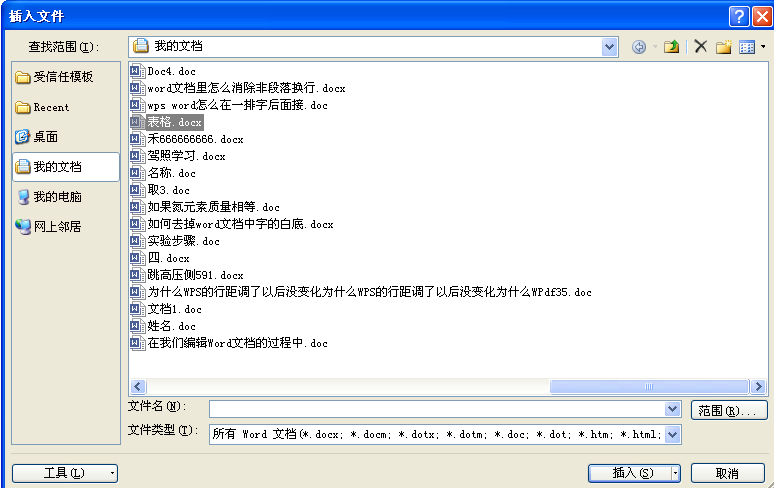Click the Word icon beside 文档1.doc
This screenshot has height=488, width=774.
pyautogui.click(x=137, y=309)
